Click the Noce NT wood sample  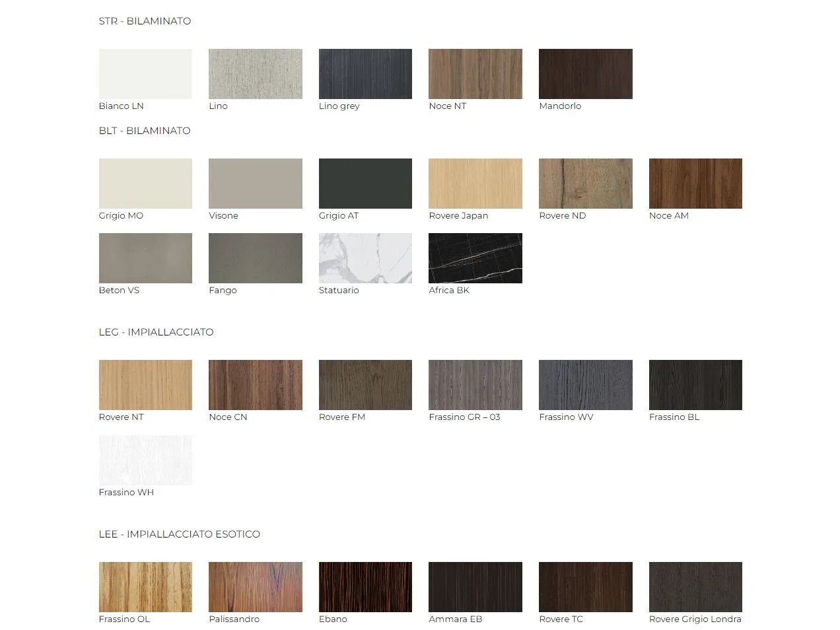475,74
